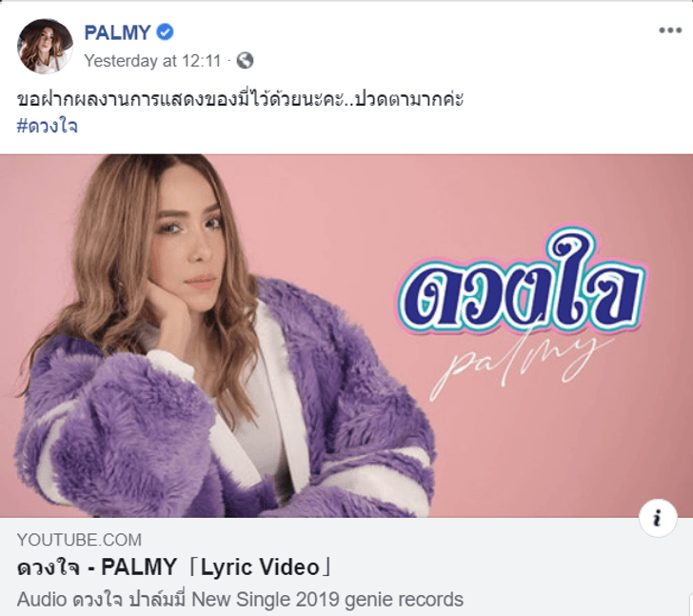The height and width of the screenshot is (616, 693).
Task: Open the 'ดวงใจ - PALMY Lyric Video' title
Action: [174, 567]
